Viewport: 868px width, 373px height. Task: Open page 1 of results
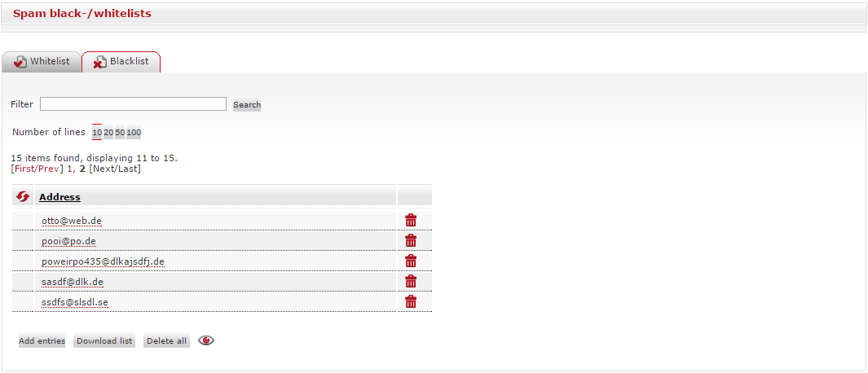pyautogui.click(x=70, y=169)
